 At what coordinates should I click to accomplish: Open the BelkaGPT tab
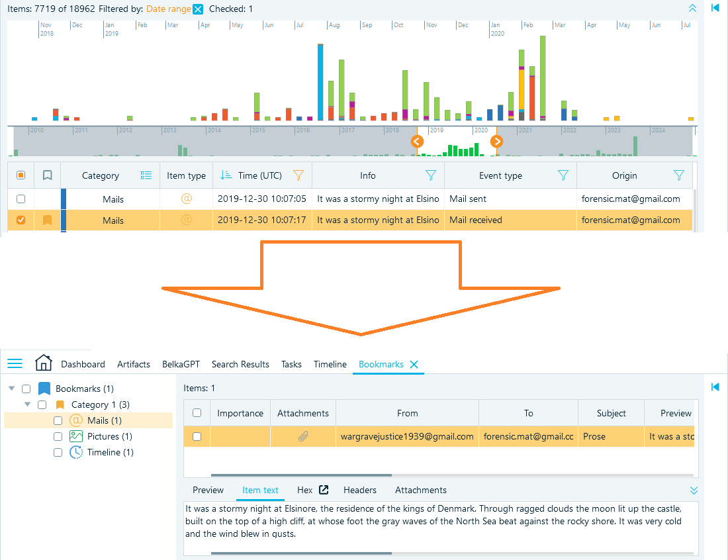(181, 365)
